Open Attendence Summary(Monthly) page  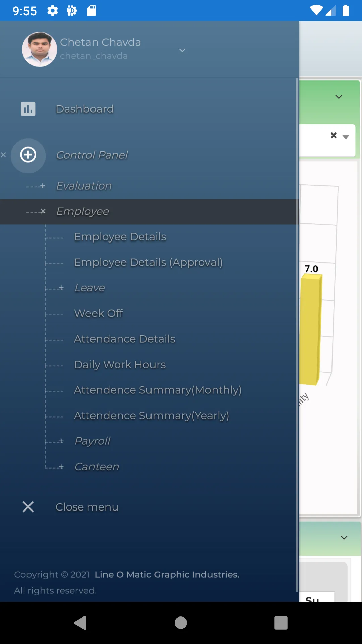(158, 390)
